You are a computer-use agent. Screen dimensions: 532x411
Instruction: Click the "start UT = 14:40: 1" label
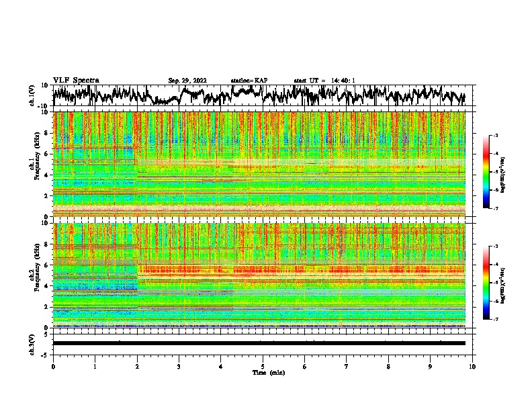(324, 81)
